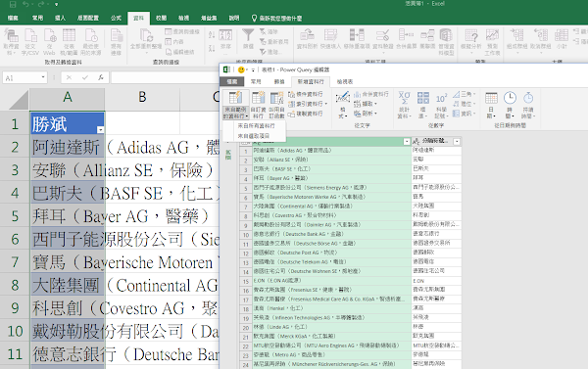Open the Page Layout tab in Excel

(88, 18)
